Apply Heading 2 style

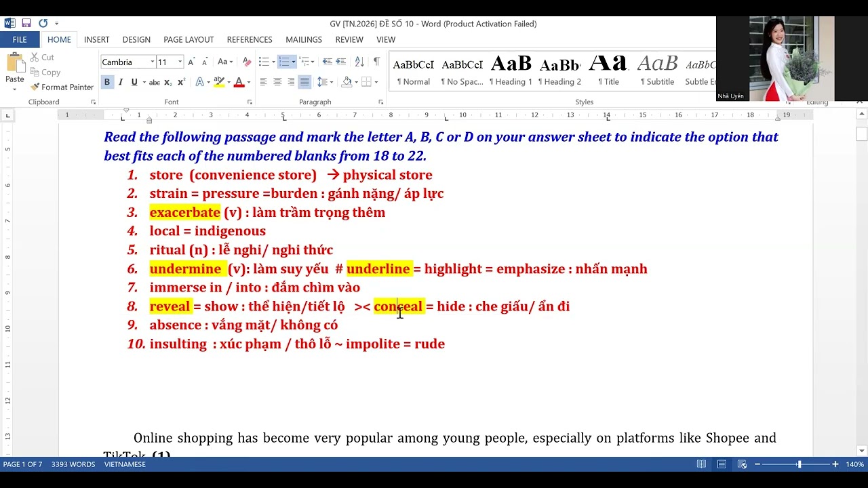[x=559, y=72]
